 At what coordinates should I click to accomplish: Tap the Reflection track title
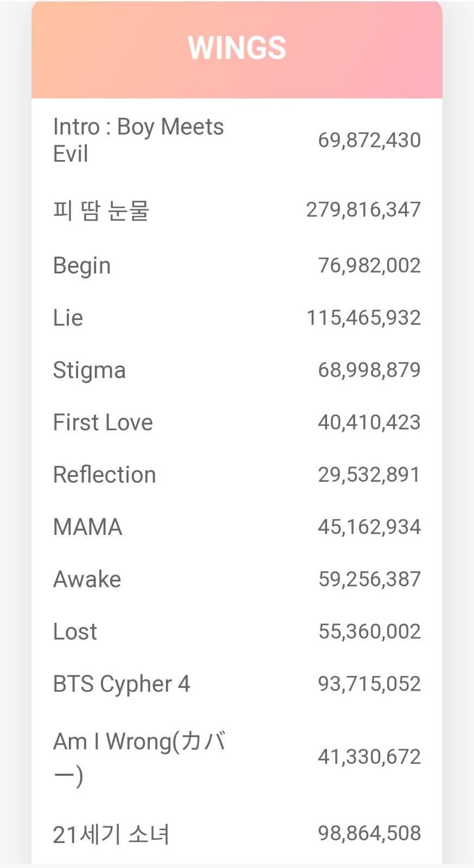point(105,475)
